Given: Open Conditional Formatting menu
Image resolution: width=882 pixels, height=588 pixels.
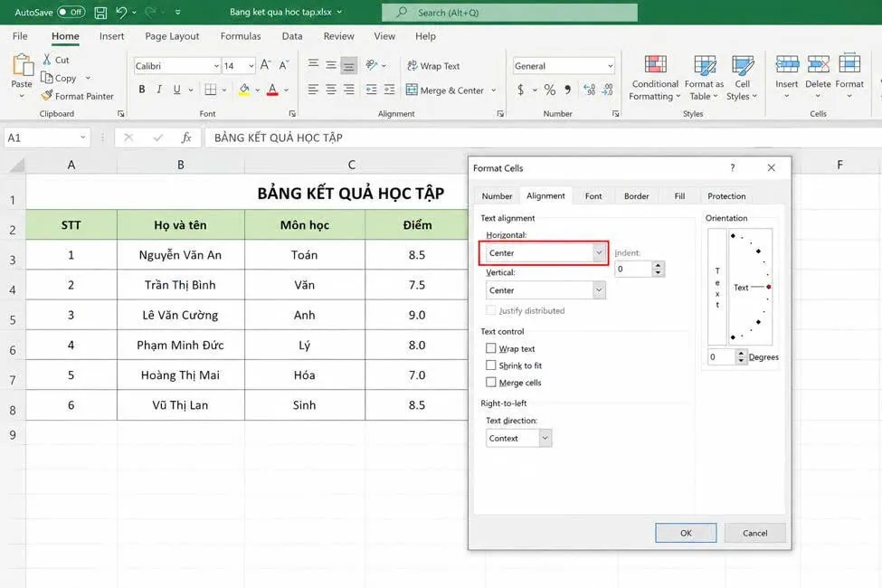Looking at the screenshot, I should [x=655, y=78].
